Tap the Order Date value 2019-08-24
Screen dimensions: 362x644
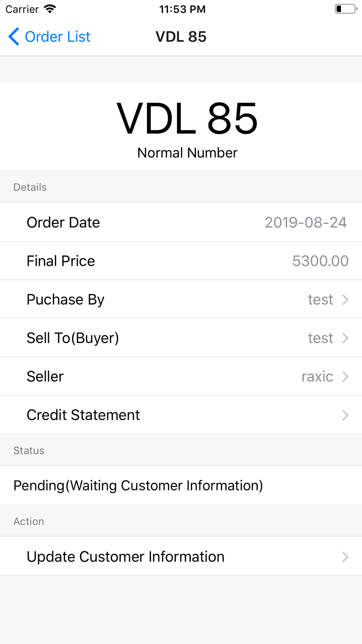tap(306, 222)
